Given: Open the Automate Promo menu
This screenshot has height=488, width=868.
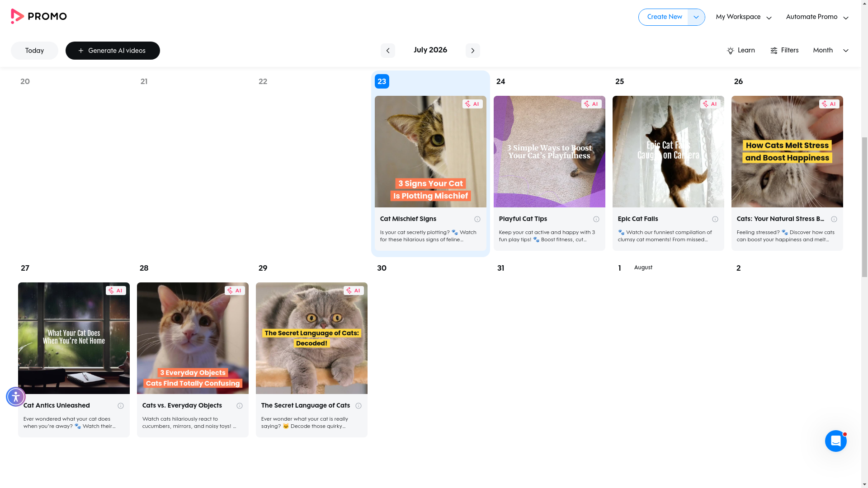Looking at the screenshot, I should [817, 17].
